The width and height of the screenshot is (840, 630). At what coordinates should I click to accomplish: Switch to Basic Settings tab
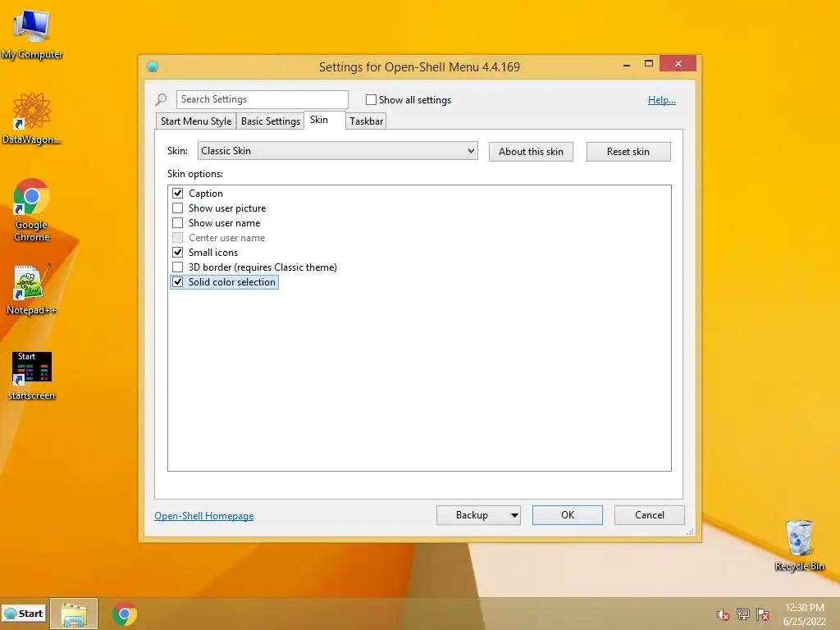pos(271,121)
